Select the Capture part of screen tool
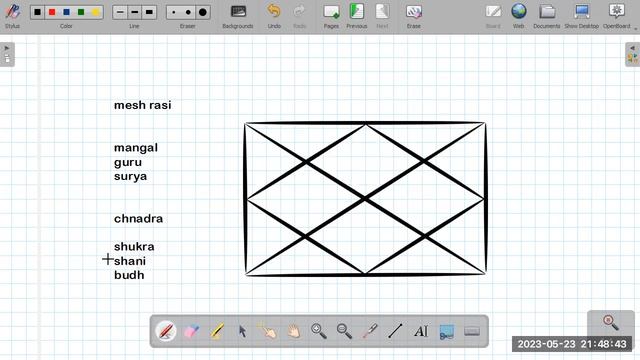 447,331
